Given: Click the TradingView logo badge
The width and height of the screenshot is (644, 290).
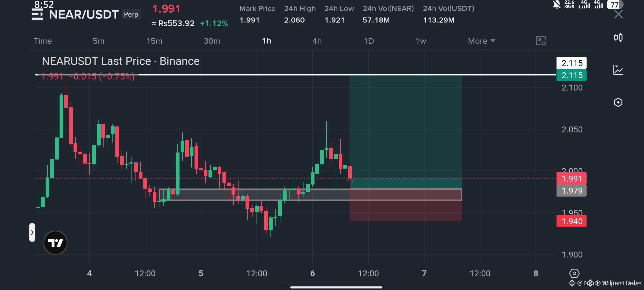Looking at the screenshot, I should pyautogui.click(x=56, y=243).
